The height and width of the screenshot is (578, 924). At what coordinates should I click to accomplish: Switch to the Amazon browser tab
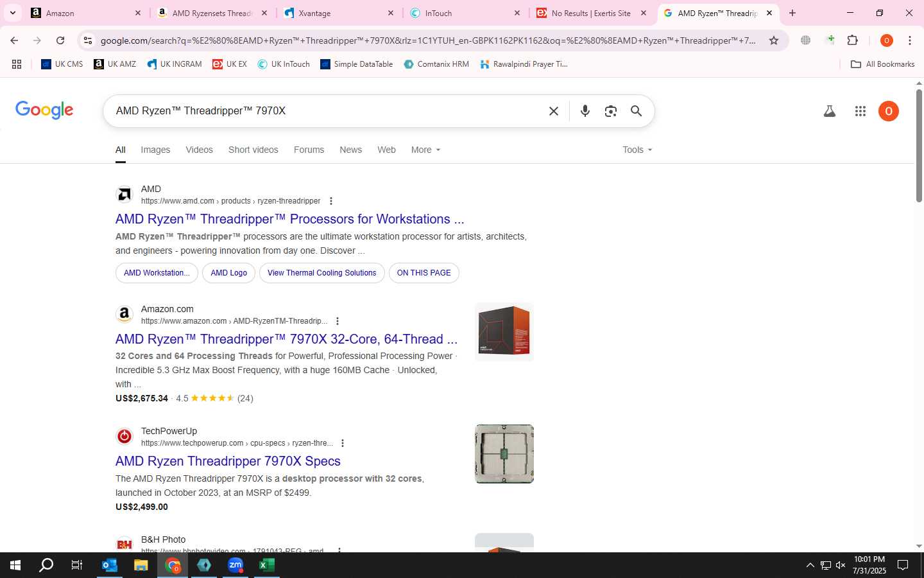(87, 13)
